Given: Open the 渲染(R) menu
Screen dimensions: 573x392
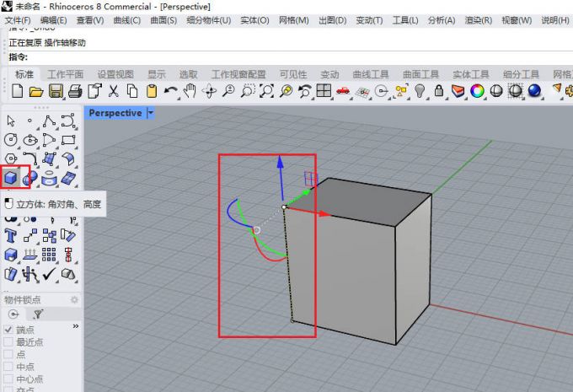Looking at the screenshot, I should (x=479, y=20).
